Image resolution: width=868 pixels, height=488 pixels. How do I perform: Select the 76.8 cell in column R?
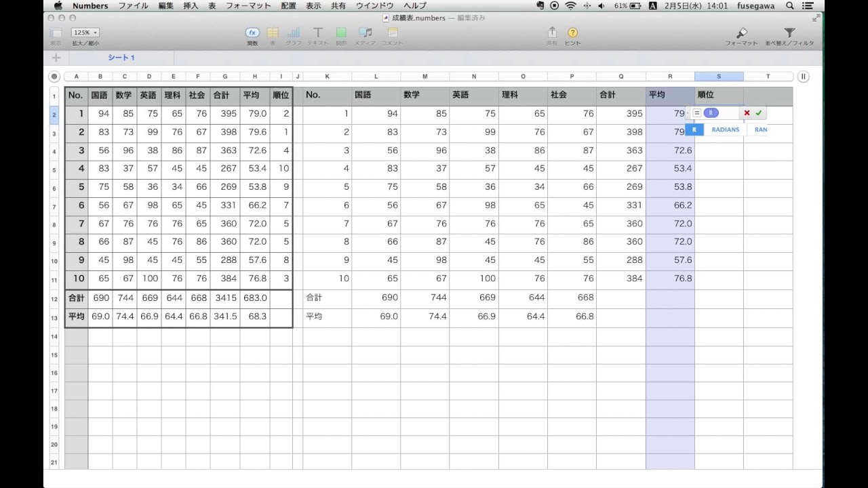670,279
